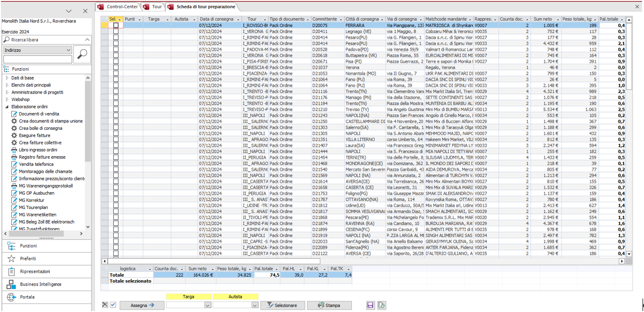The image size is (644, 312).
Task: Open the Portale globe section
Action: tap(27, 297)
